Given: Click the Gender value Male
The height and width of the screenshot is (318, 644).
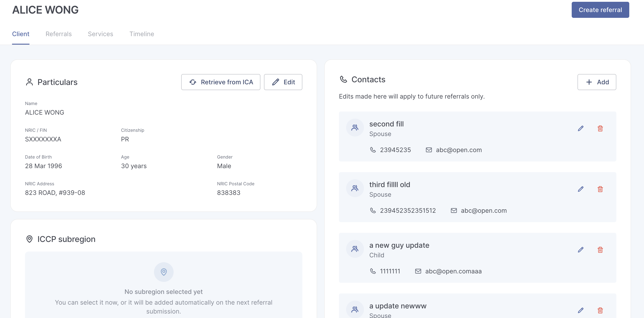Looking at the screenshot, I should (224, 166).
